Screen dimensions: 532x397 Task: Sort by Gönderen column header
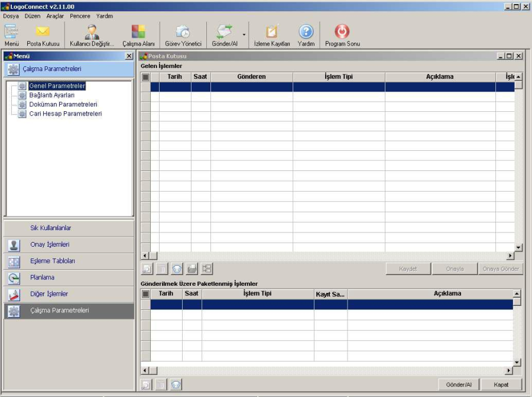251,77
